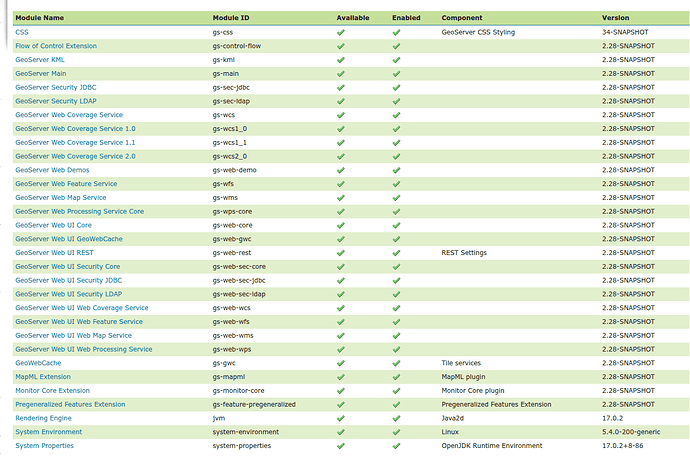Select GeoServer Web Map Service link

(60, 198)
